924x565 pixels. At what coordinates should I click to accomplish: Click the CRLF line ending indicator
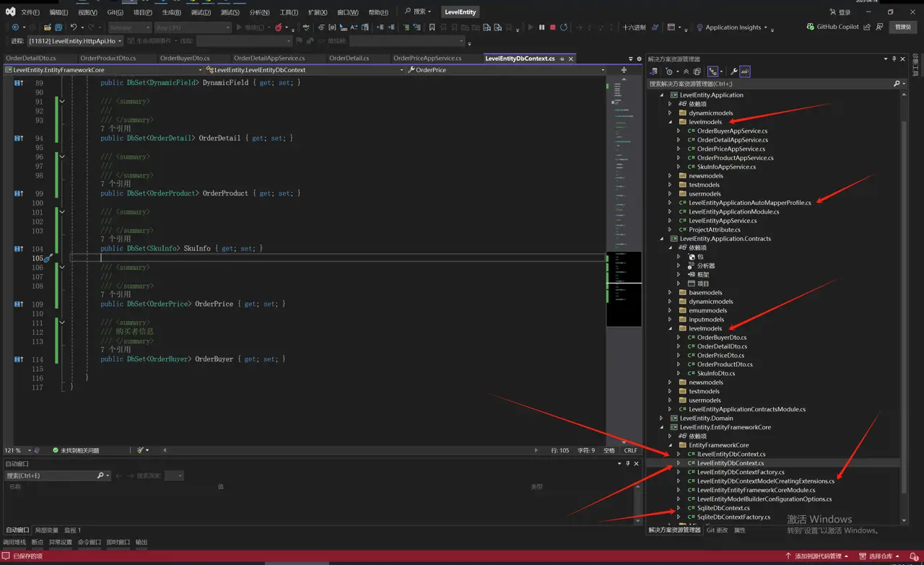click(x=630, y=450)
